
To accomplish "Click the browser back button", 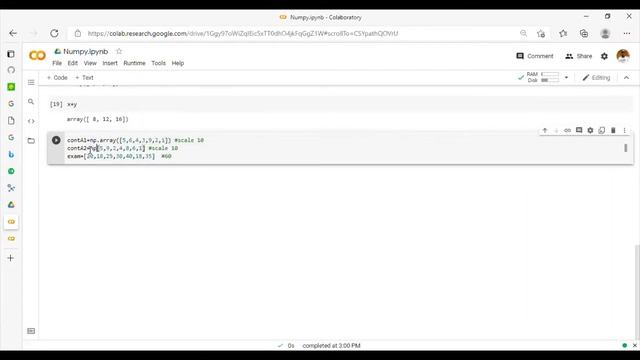I will pos(13,33).
